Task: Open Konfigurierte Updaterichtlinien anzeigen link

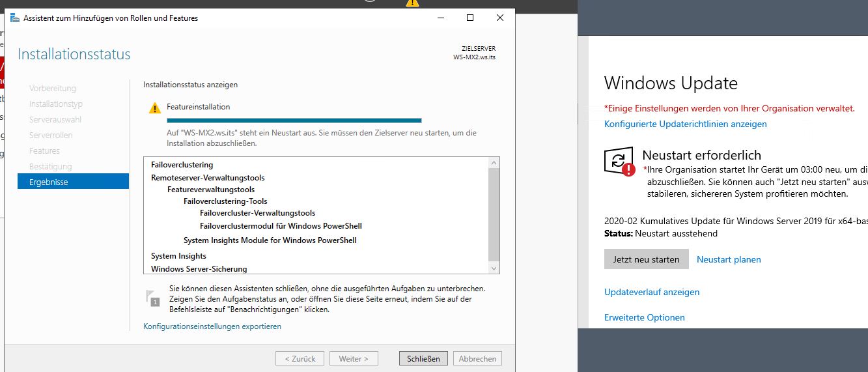Action: [x=686, y=124]
